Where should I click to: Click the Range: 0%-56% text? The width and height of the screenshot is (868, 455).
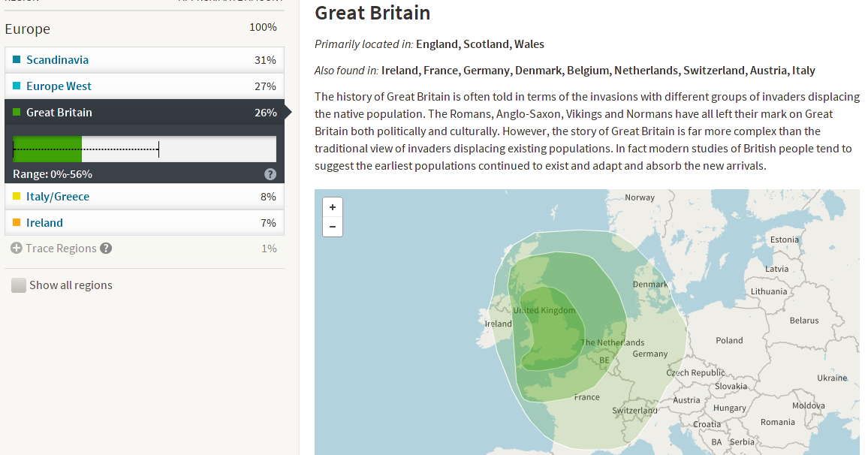click(53, 174)
